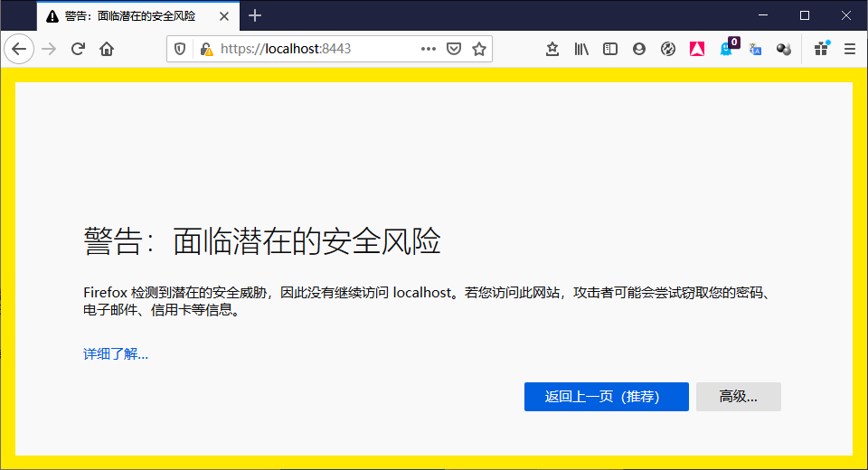
Task: Show connection info via lock warning icon
Action: 206,50
